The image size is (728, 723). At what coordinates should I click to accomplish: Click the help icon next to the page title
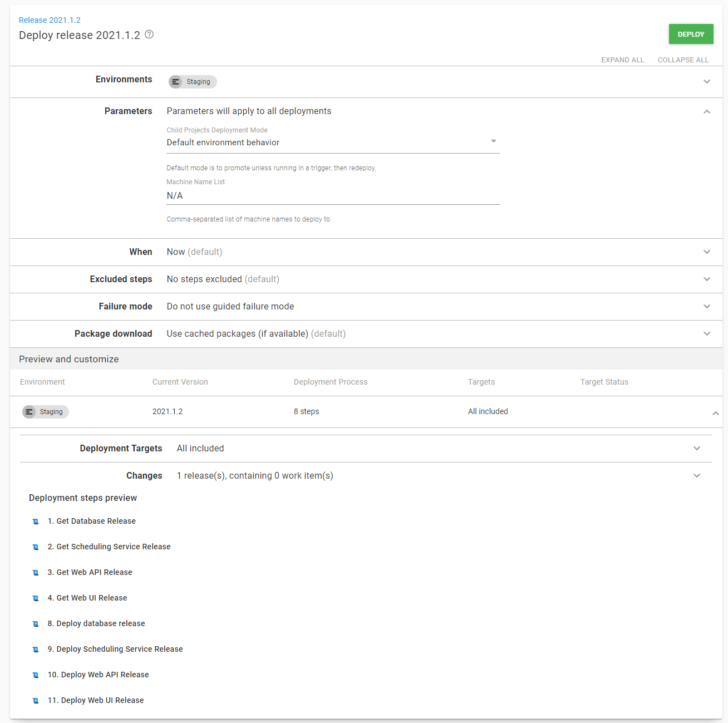(x=149, y=35)
